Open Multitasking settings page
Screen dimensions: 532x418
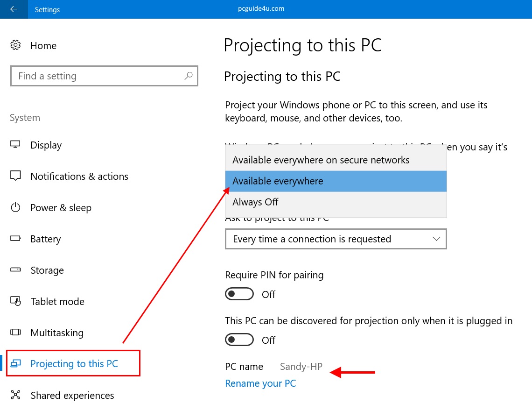click(x=57, y=333)
